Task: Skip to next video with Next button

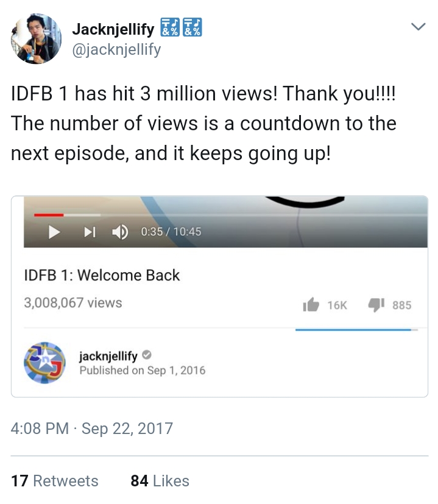Action: tap(90, 232)
